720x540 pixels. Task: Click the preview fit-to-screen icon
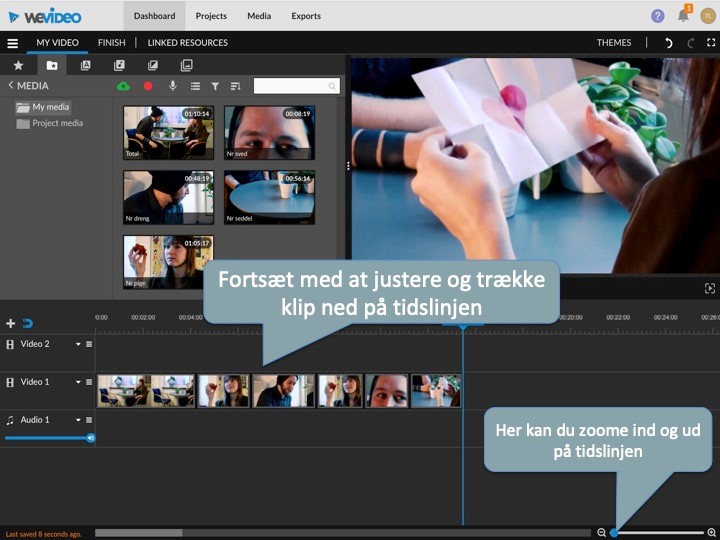[x=709, y=288]
